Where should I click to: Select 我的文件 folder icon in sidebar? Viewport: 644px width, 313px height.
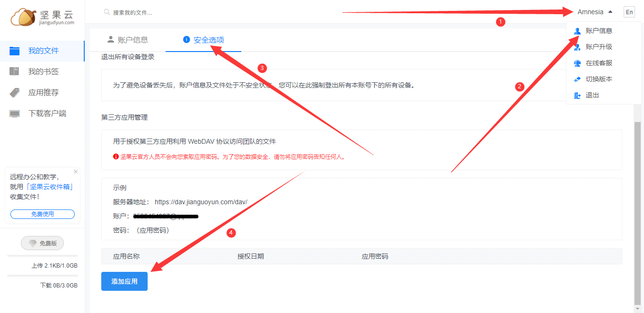click(14, 51)
